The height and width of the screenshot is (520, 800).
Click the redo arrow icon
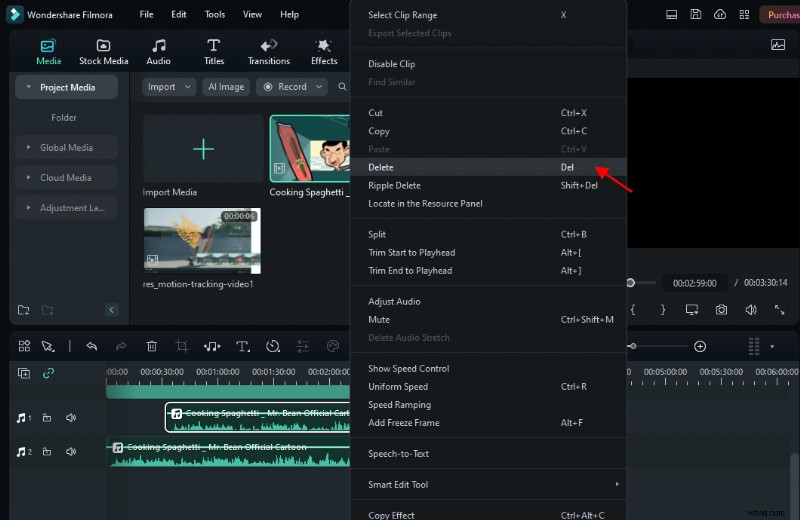(x=121, y=346)
